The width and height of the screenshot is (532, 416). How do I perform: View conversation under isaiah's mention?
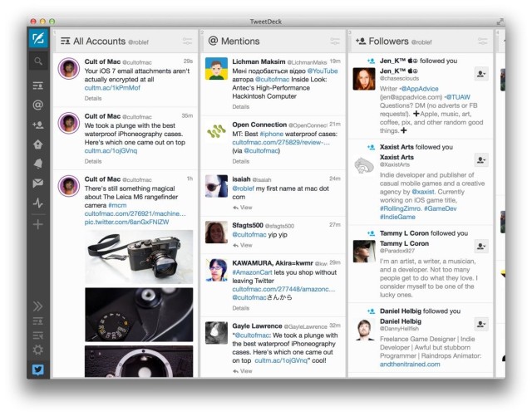pyautogui.click(x=243, y=208)
